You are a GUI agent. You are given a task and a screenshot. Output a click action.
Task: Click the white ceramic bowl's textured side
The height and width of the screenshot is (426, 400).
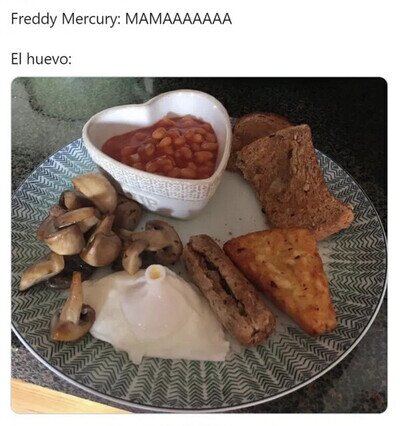(167, 193)
